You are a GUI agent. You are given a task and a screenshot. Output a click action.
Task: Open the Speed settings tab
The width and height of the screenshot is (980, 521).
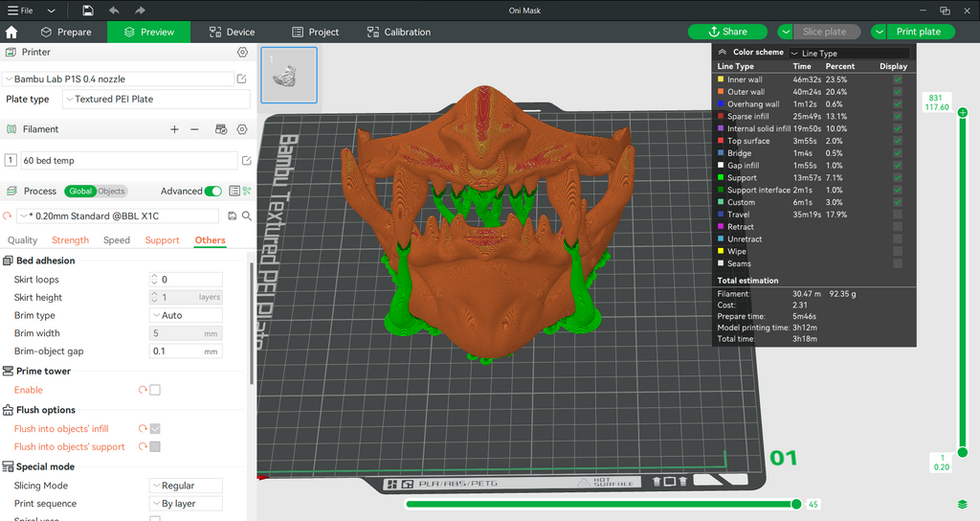click(x=117, y=240)
